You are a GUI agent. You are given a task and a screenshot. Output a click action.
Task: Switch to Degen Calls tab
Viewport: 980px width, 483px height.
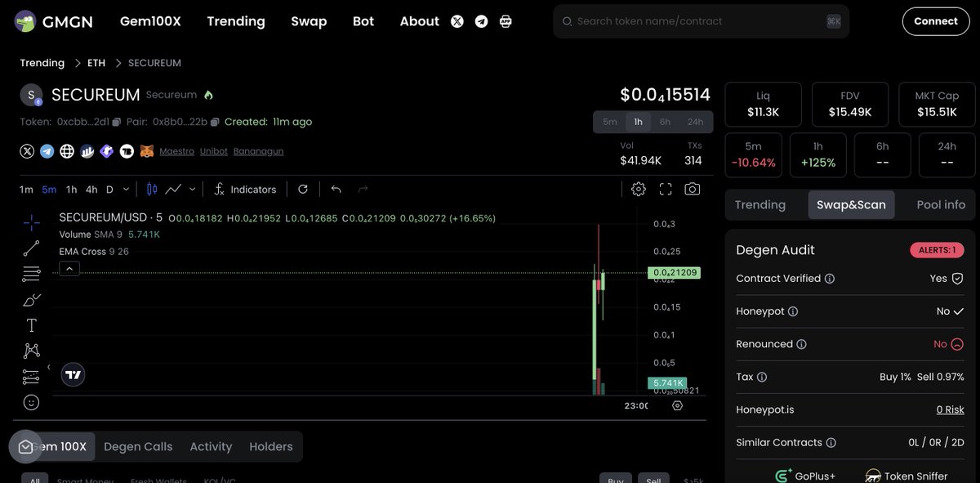tap(138, 446)
